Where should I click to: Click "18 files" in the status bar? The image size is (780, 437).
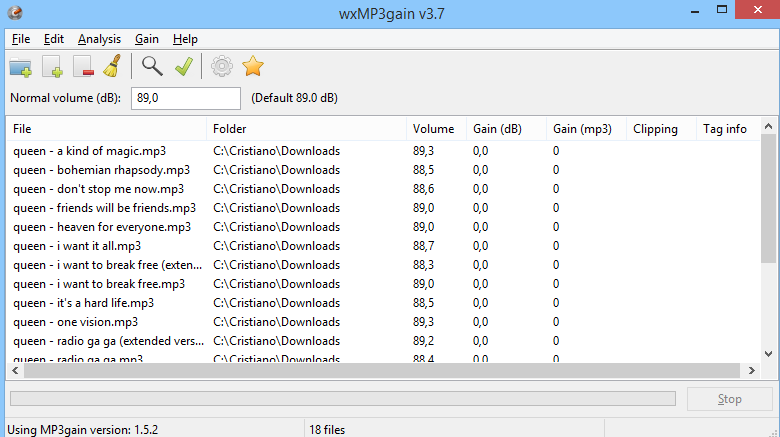click(x=327, y=430)
